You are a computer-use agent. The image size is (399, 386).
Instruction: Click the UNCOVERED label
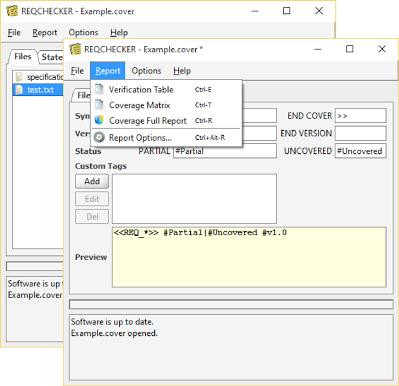point(308,151)
